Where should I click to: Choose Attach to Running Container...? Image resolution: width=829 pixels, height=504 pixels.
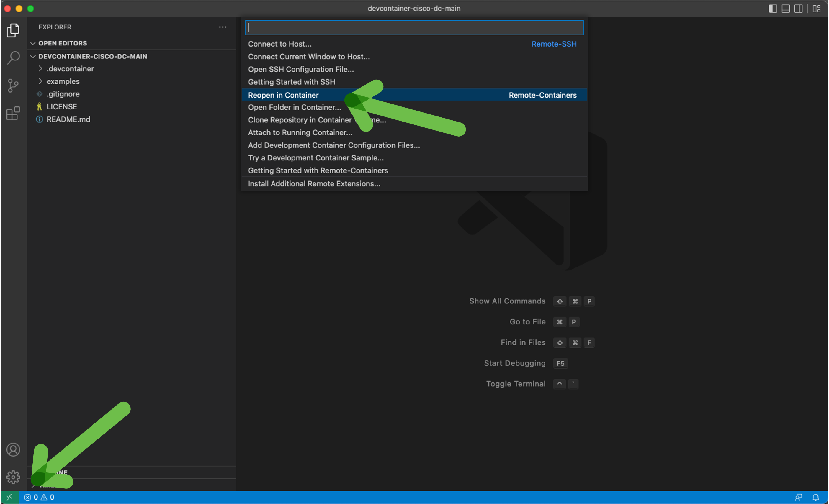tap(414, 133)
